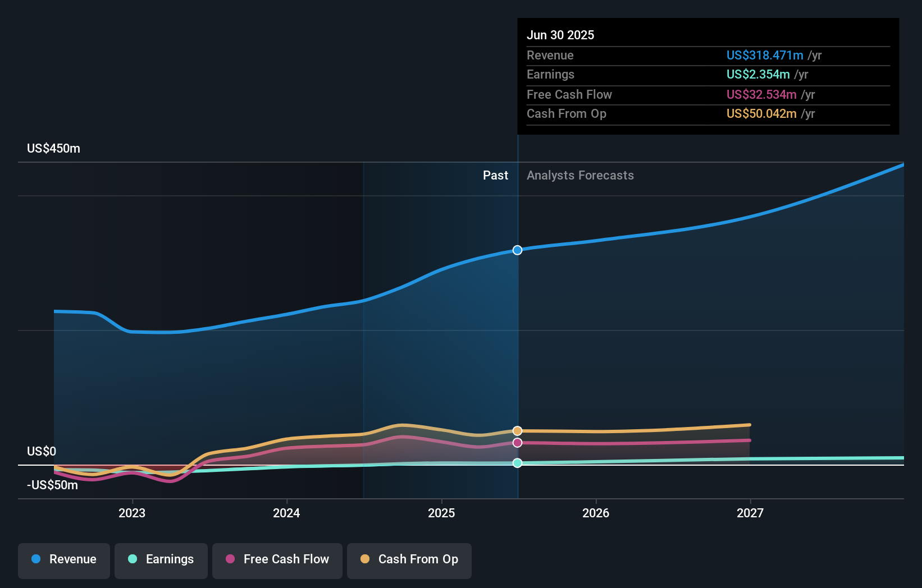Switch to the Past section of the chart

(x=495, y=175)
